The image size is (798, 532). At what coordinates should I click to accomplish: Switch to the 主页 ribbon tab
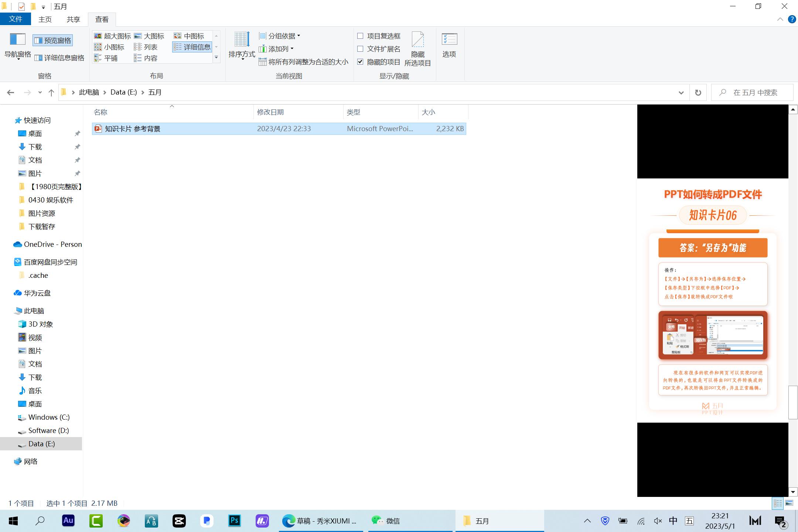click(45, 19)
